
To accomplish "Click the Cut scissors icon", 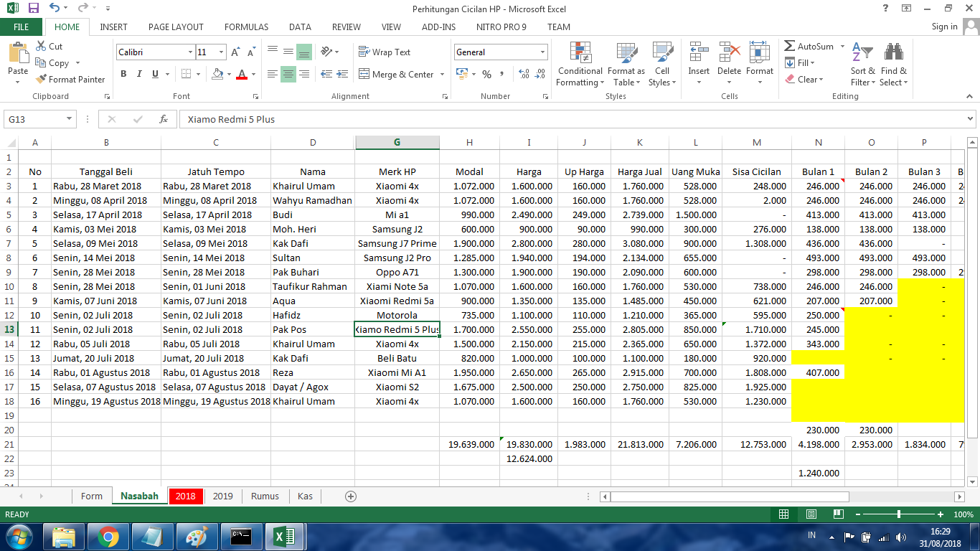I will pyautogui.click(x=41, y=46).
